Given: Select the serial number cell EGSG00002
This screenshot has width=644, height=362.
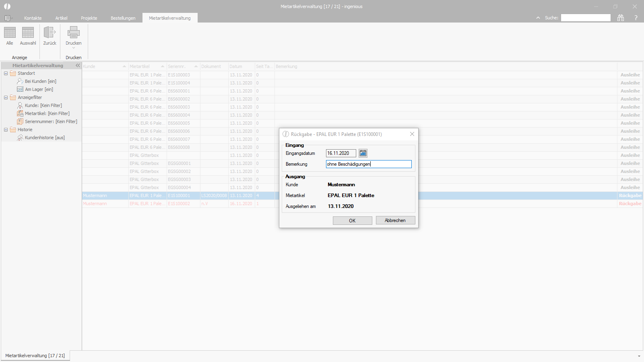Looking at the screenshot, I should pos(183,171).
